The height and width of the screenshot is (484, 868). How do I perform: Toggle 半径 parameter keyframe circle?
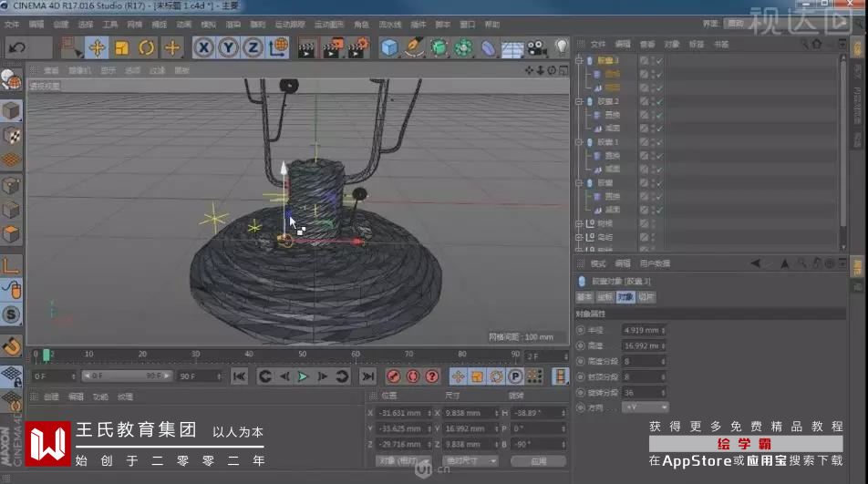tap(580, 330)
